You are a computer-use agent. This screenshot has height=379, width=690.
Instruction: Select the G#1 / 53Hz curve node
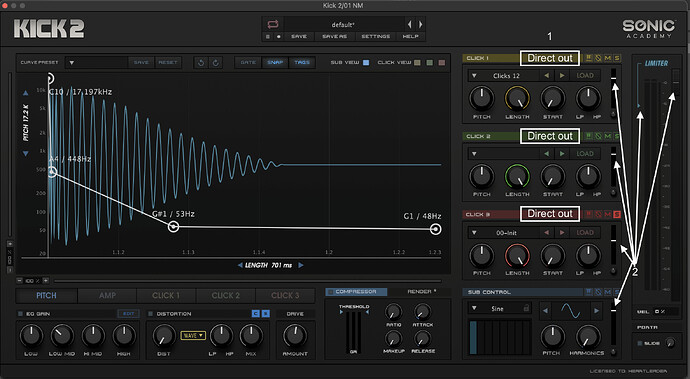tap(174, 227)
